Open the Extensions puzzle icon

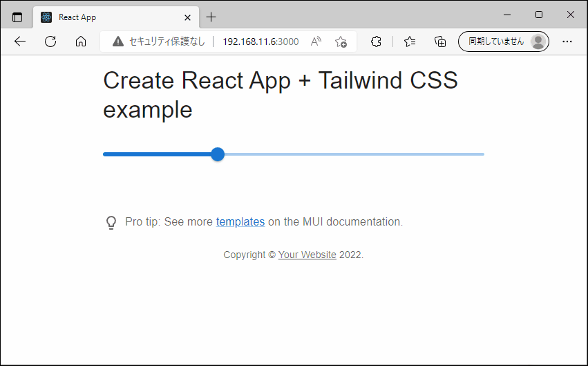[x=376, y=42]
